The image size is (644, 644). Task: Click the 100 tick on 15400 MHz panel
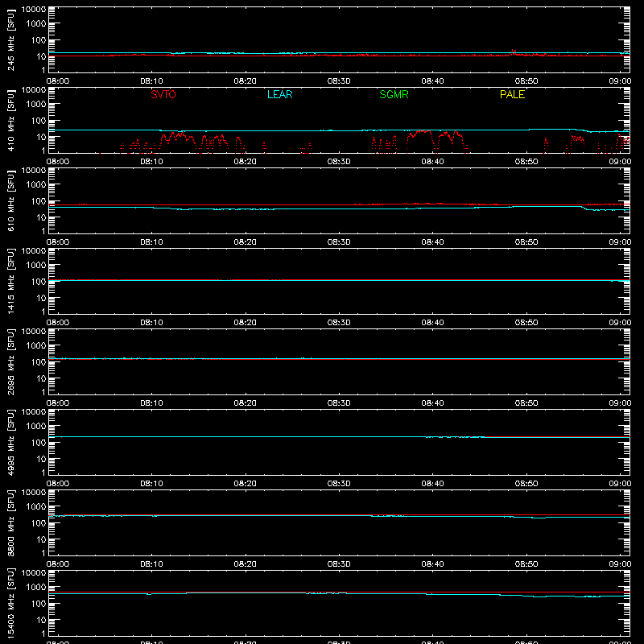tap(39, 604)
